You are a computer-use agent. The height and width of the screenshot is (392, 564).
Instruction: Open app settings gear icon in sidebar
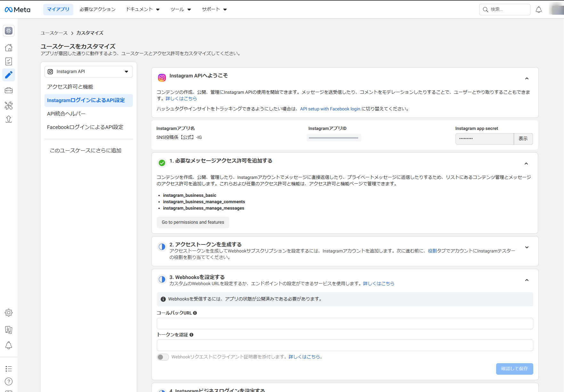[x=9, y=313]
